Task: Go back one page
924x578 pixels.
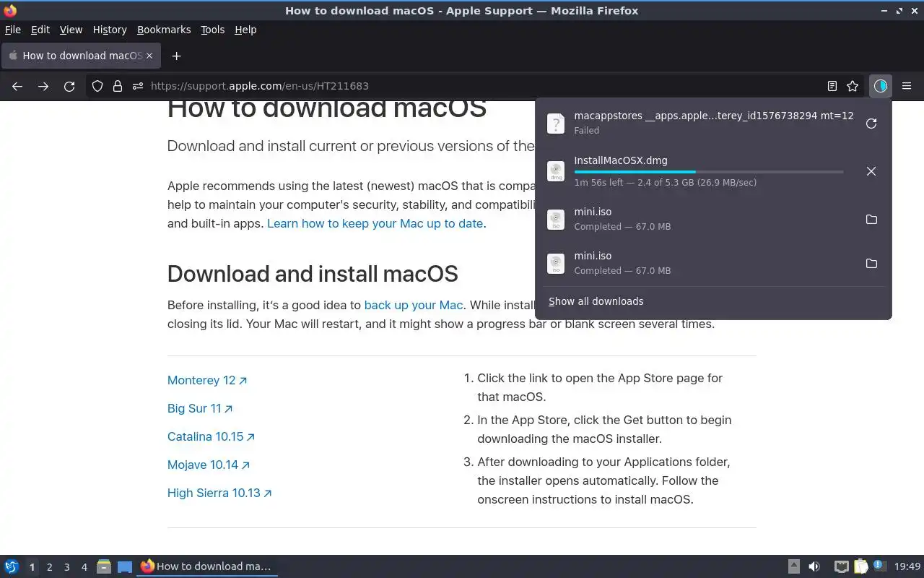Action: click(17, 86)
